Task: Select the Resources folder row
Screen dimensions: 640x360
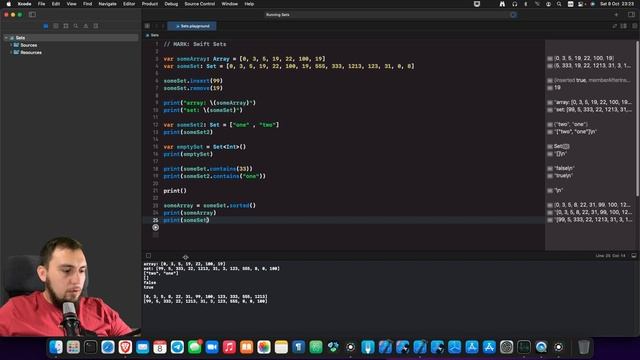Action: point(70,52)
